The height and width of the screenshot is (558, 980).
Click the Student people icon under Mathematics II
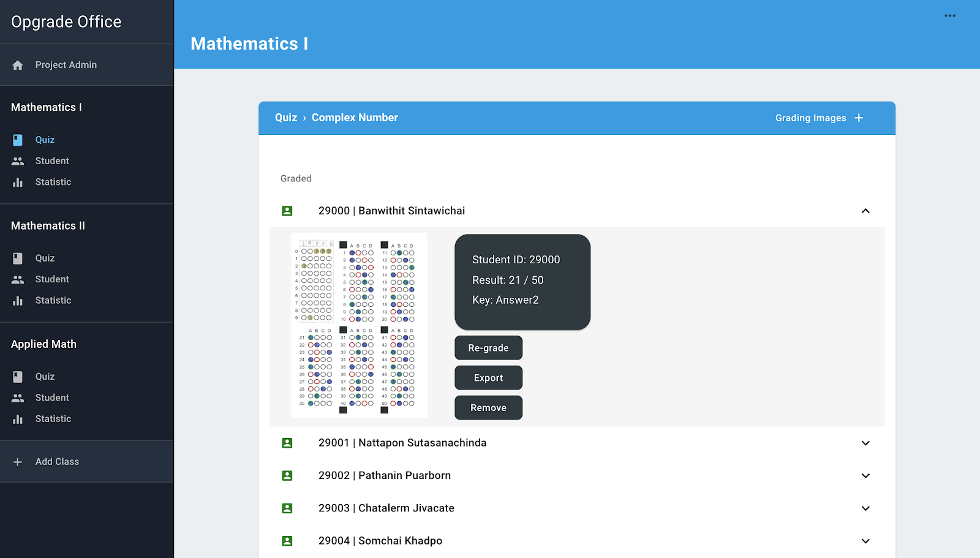click(18, 279)
